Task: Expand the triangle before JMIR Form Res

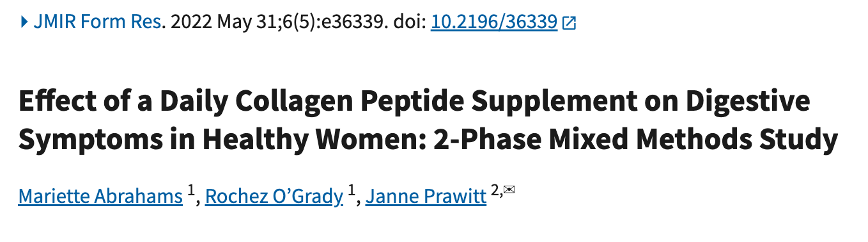Action: point(24,22)
